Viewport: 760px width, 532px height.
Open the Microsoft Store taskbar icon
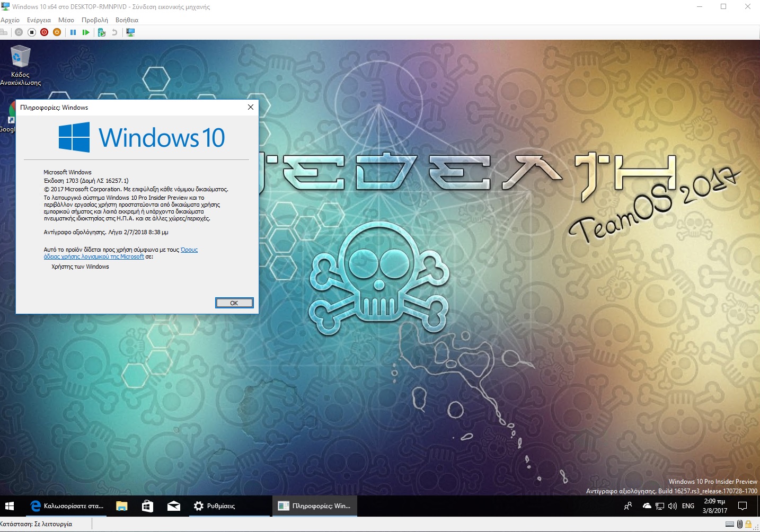[x=148, y=506]
